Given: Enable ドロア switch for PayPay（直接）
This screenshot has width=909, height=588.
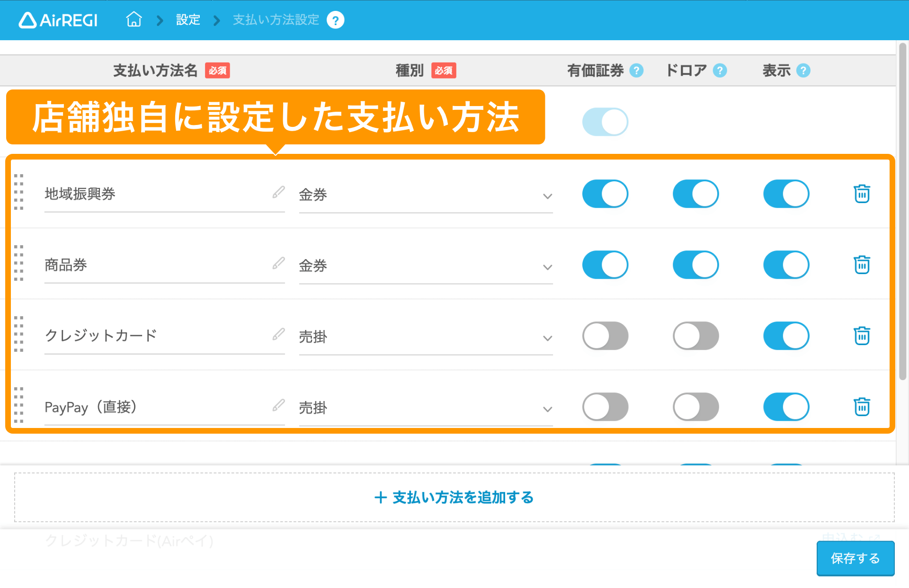Looking at the screenshot, I should click(696, 407).
